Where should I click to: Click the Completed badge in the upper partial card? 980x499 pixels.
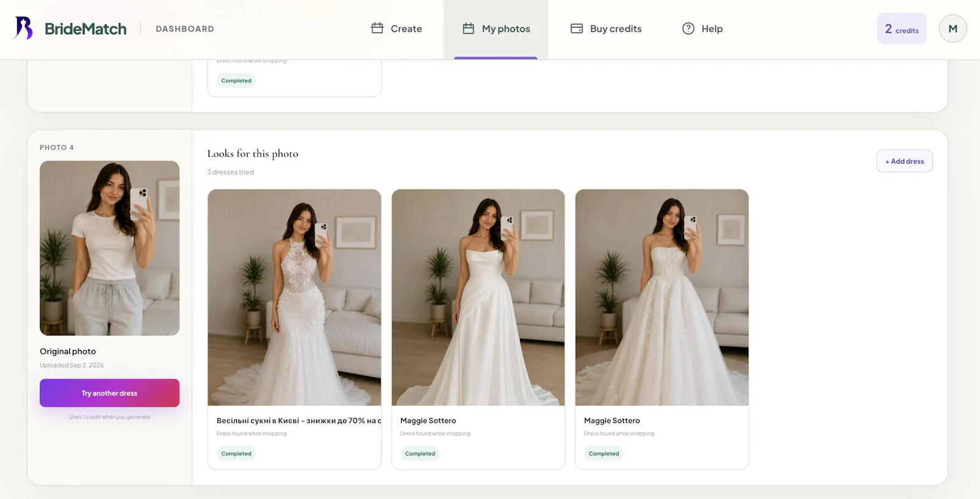coord(236,81)
